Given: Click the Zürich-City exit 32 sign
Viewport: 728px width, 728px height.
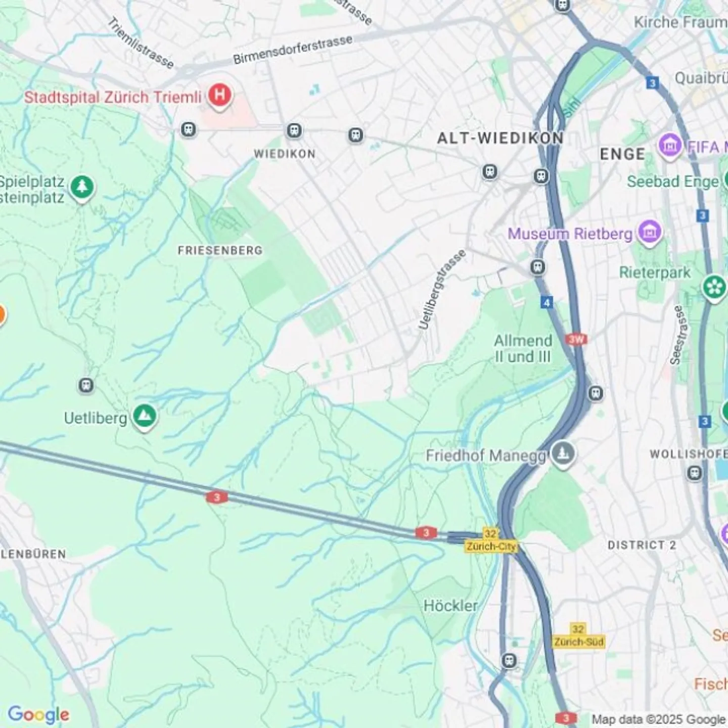Looking at the screenshot, I should tap(490, 540).
